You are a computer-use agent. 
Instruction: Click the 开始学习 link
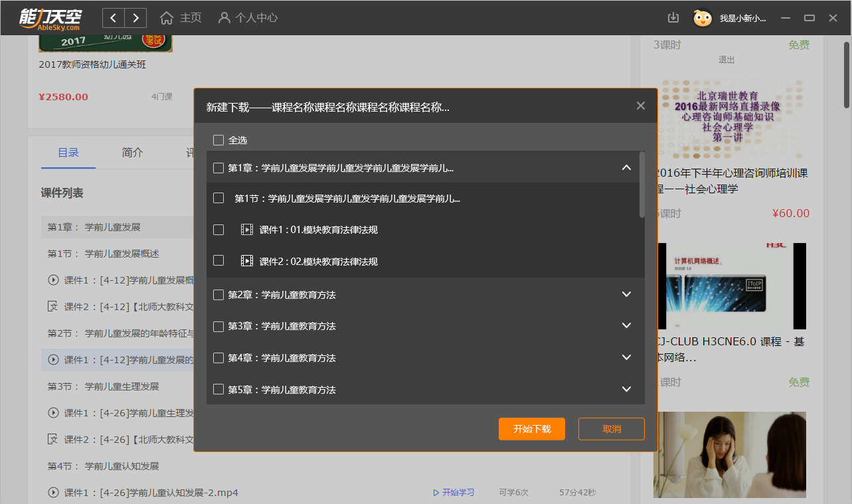point(454,493)
